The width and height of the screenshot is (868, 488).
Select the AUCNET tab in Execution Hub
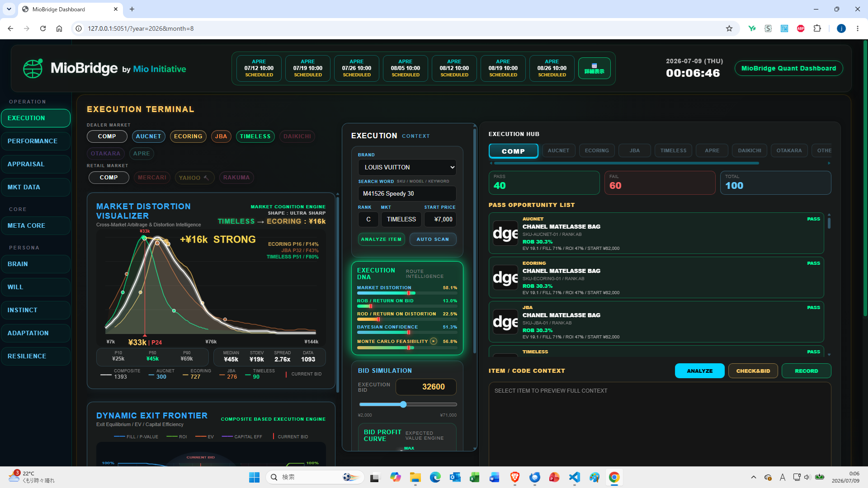tap(558, 150)
